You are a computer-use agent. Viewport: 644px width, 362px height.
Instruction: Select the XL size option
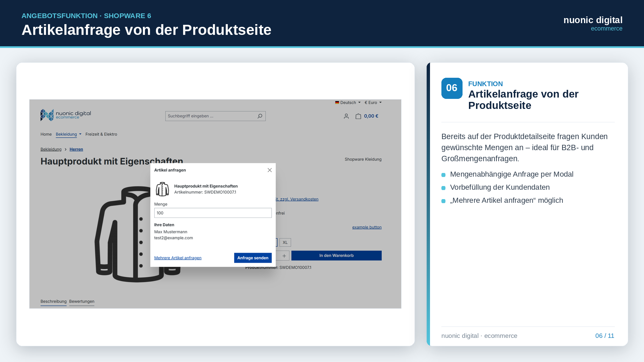pos(285,242)
